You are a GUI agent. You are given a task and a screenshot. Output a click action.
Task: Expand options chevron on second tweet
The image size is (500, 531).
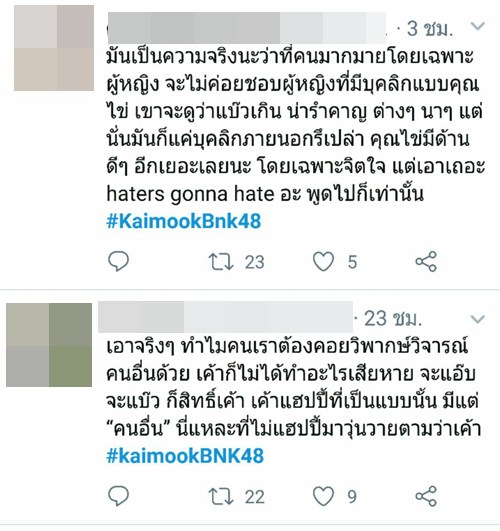click(478, 319)
